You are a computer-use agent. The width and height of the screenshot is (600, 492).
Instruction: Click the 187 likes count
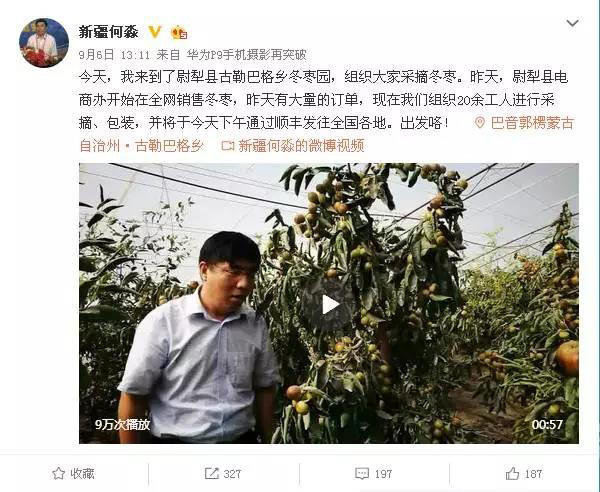[533, 474]
